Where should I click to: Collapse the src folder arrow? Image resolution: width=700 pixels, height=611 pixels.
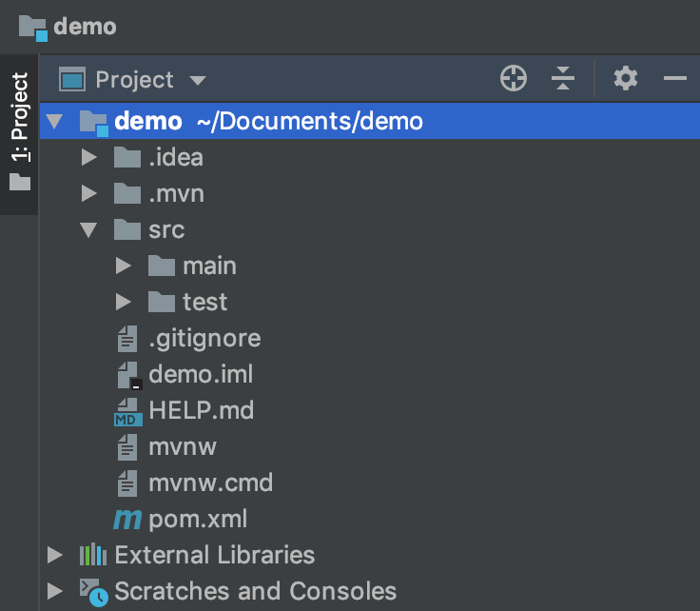pos(89,230)
